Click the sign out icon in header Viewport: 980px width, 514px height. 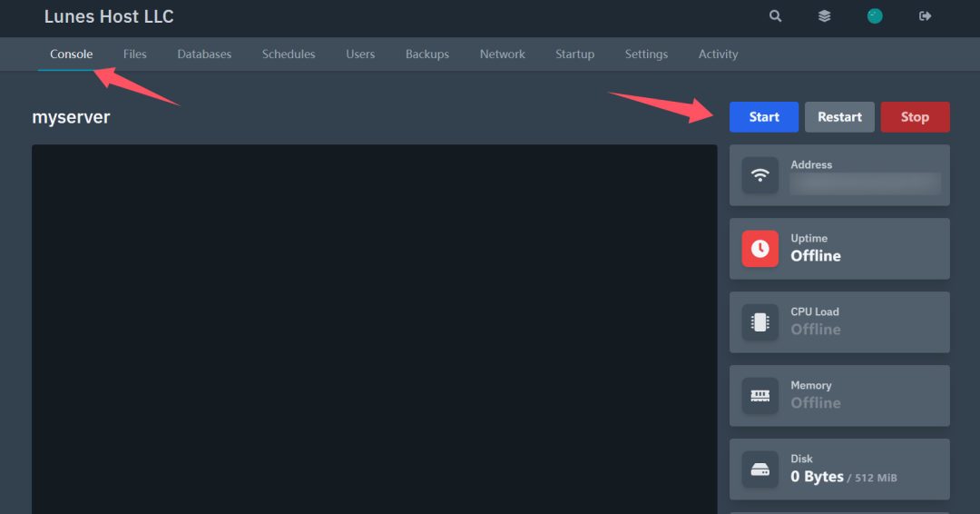pyautogui.click(x=925, y=16)
